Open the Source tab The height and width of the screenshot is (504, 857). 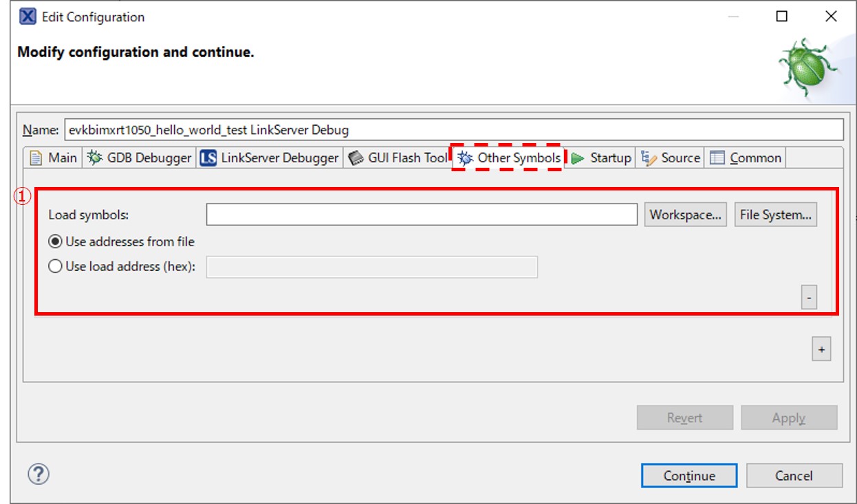(671, 158)
